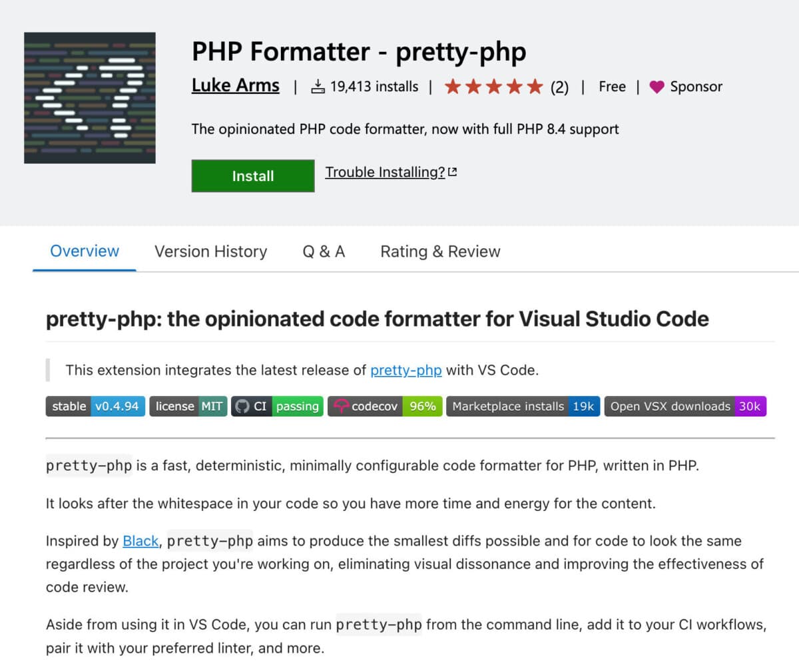Click the Trouble Installing? link

click(385, 172)
